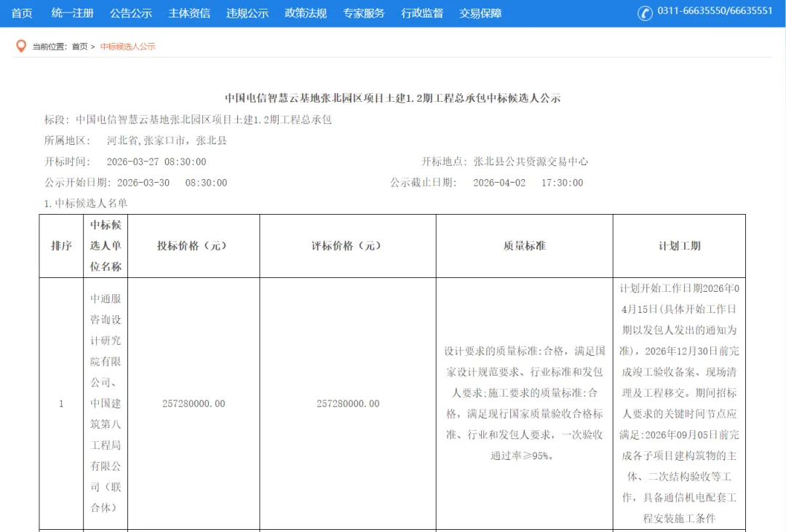Click the 当前位置 label
Viewport: 786px width, 532px height.
coord(49,47)
